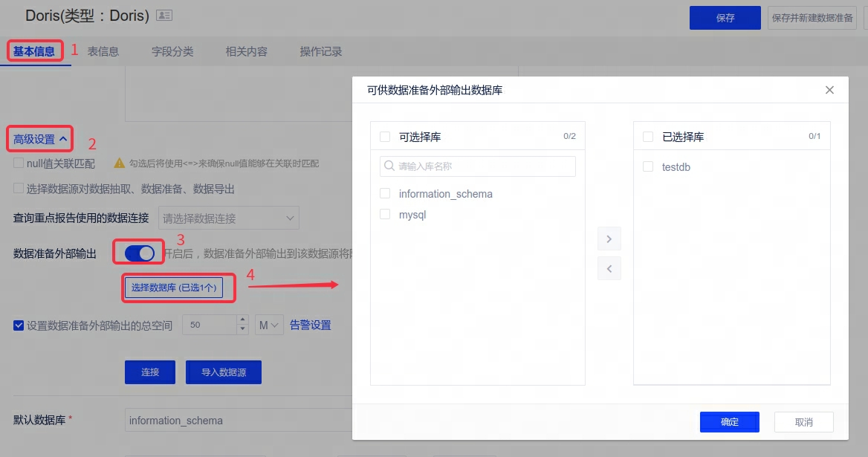This screenshot has height=457, width=868.
Task: Check the information_schema database checkbox
Action: tap(385, 194)
